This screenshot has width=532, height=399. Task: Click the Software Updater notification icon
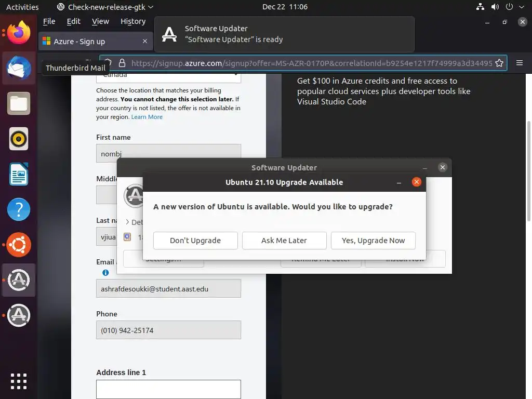click(169, 34)
